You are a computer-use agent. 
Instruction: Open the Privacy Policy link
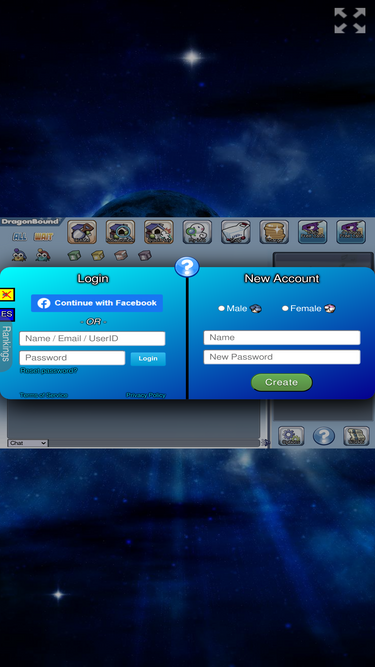[x=146, y=395]
